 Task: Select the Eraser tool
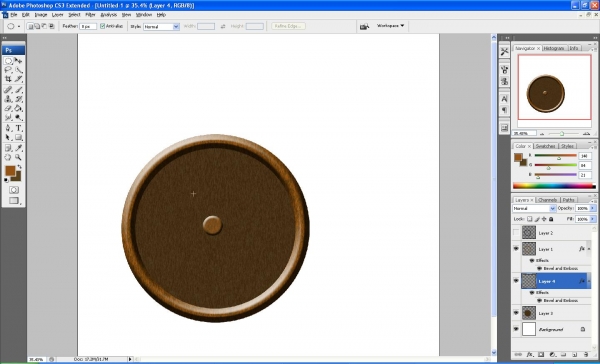(x=8, y=108)
